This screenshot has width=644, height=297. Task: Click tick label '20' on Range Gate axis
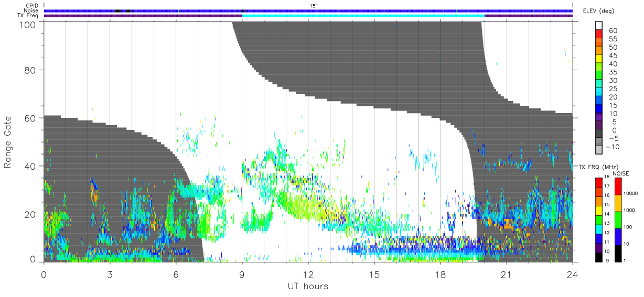(30, 214)
